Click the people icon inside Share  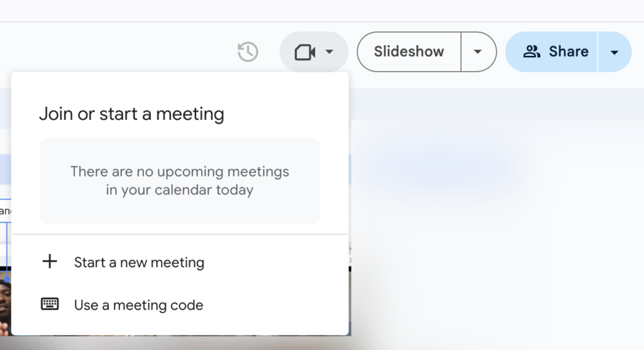532,52
